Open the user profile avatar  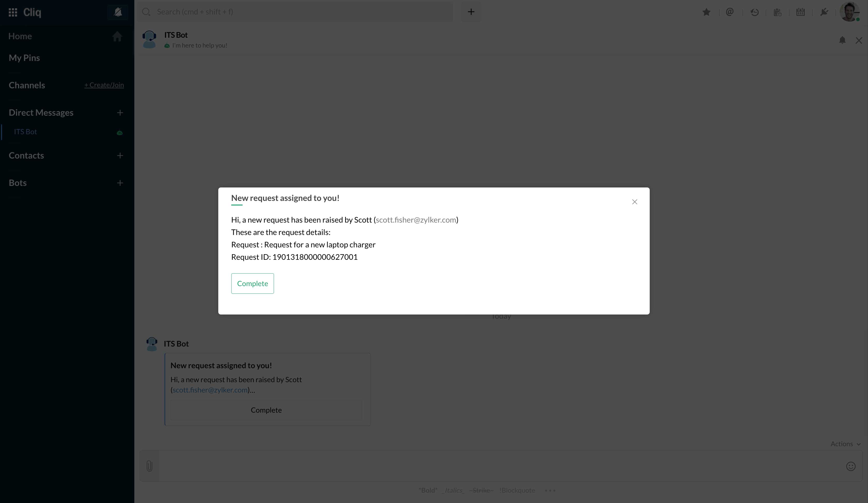pyautogui.click(x=849, y=12)
